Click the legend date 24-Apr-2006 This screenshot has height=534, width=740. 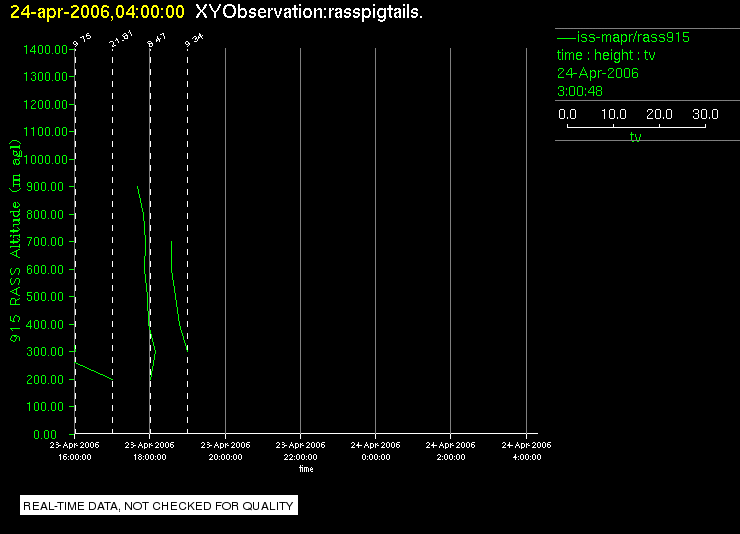597,73
